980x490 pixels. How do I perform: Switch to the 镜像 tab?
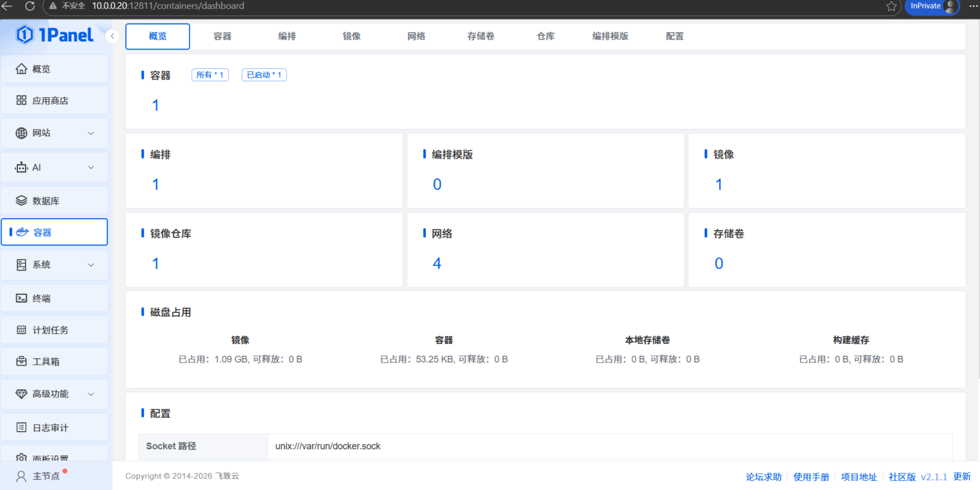click(351, 36)
